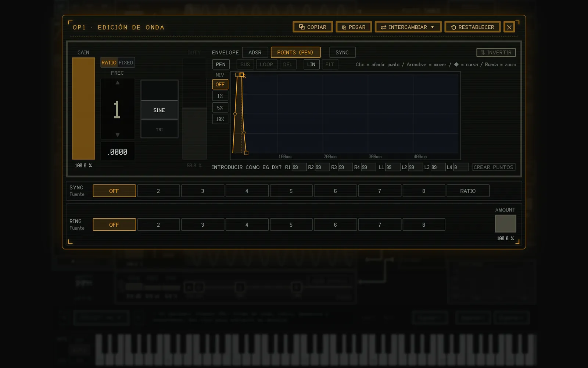Set RING source to operator 6
Viewport: 588px width, 368px height.
(335, 224)
